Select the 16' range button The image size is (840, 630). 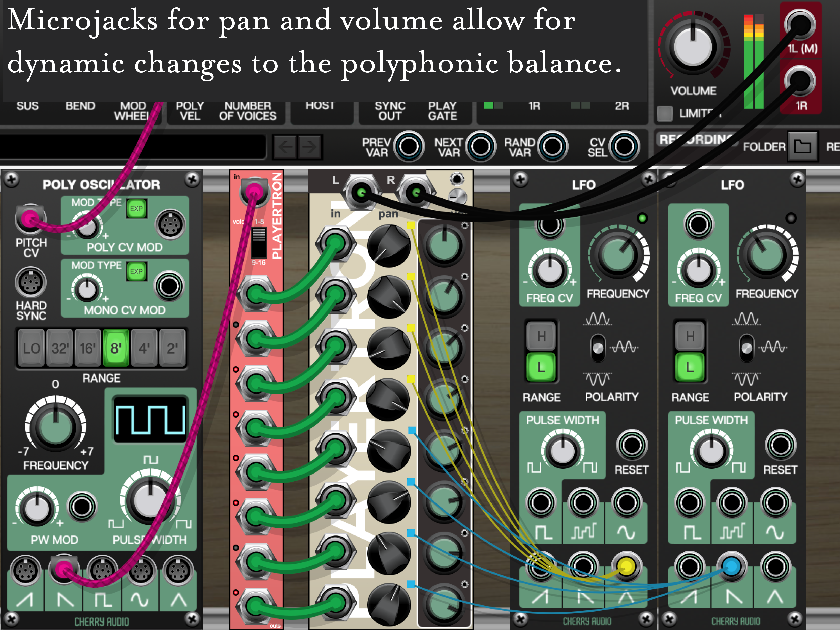[x=88, y=348]
